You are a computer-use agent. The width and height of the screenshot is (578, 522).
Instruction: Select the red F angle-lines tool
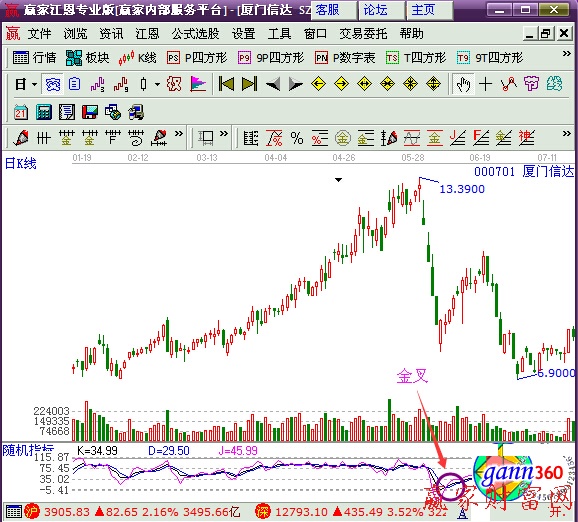481,138
